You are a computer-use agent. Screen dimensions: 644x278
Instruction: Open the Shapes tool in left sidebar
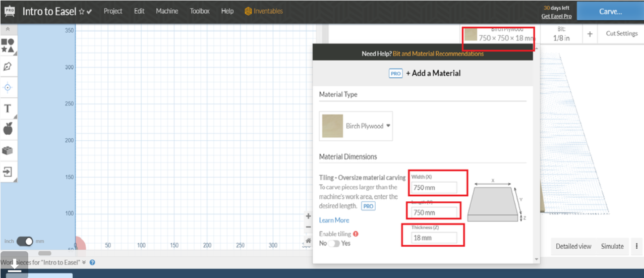(x=8, y=45)
